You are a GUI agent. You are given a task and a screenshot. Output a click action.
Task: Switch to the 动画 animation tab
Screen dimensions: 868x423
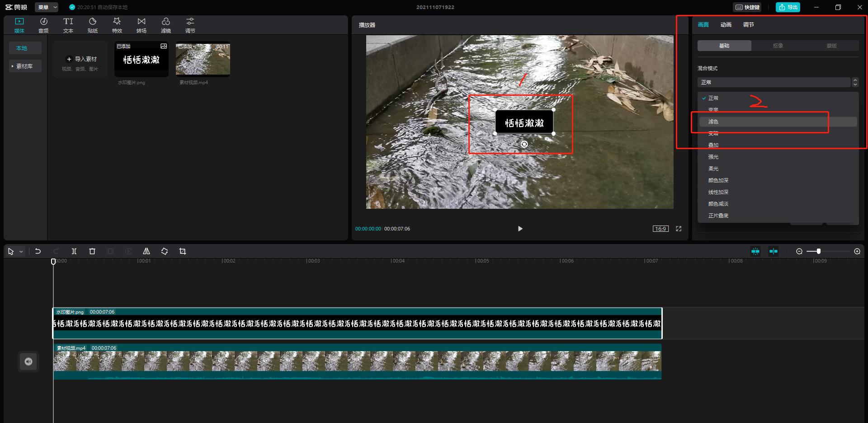tap(726, 25)
